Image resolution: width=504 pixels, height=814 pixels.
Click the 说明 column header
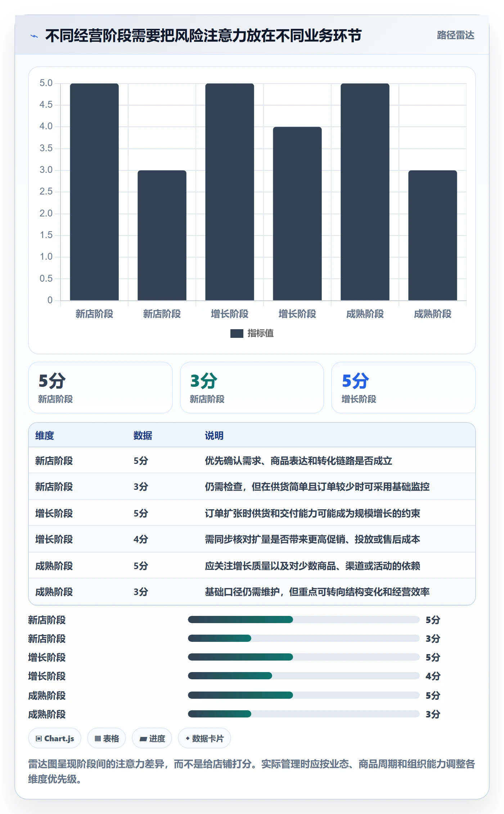click(x=214, y=435)
